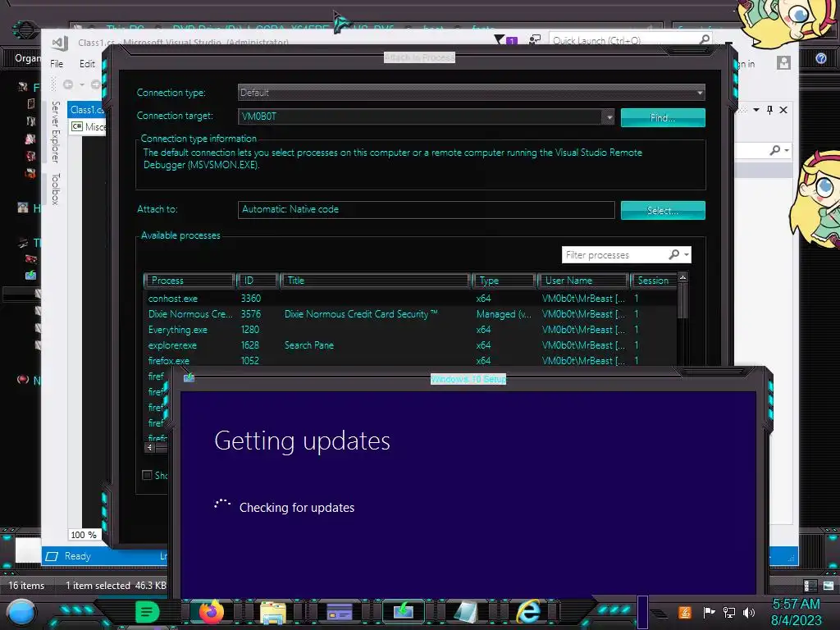Click the Navigate Backward arrow in Visual Studio
The width and height of the screenshot is (840, 630).
coord(68,84)
